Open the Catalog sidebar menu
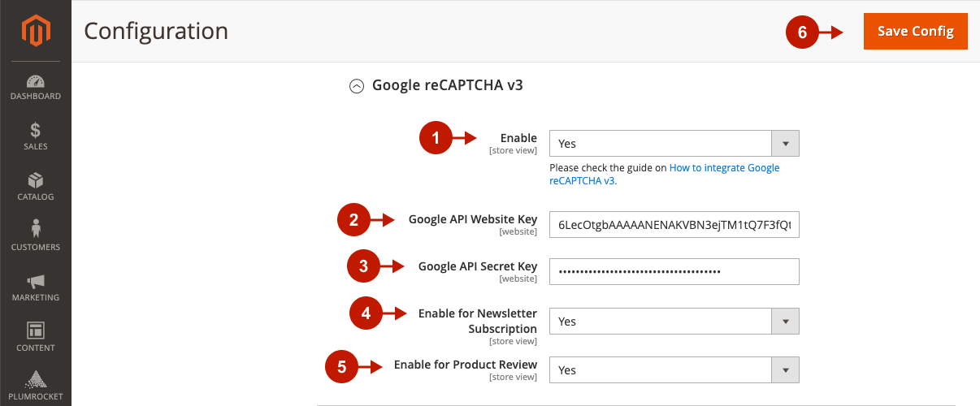This screenshot has width=980, height=406. [x=35, y=188]
